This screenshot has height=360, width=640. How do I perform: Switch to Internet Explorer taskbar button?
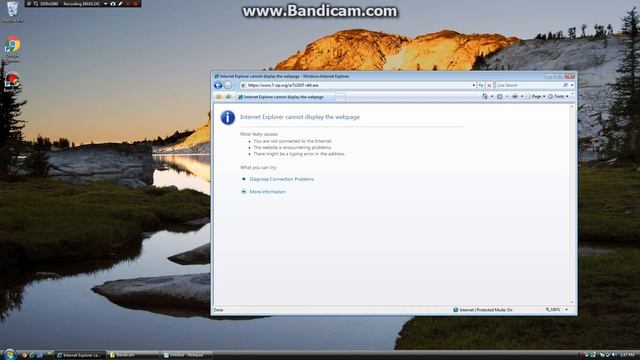pyautogui.click(x=80, y=355)
